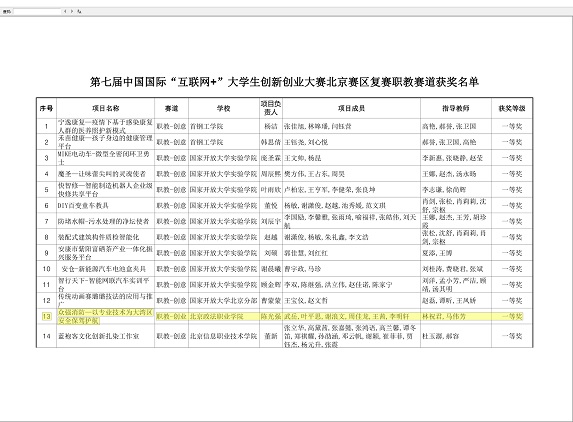The width and height of the screenshot is (573, 422).
Task: Click highlighted row number 13 cell
Action: (x=46, y=316)
